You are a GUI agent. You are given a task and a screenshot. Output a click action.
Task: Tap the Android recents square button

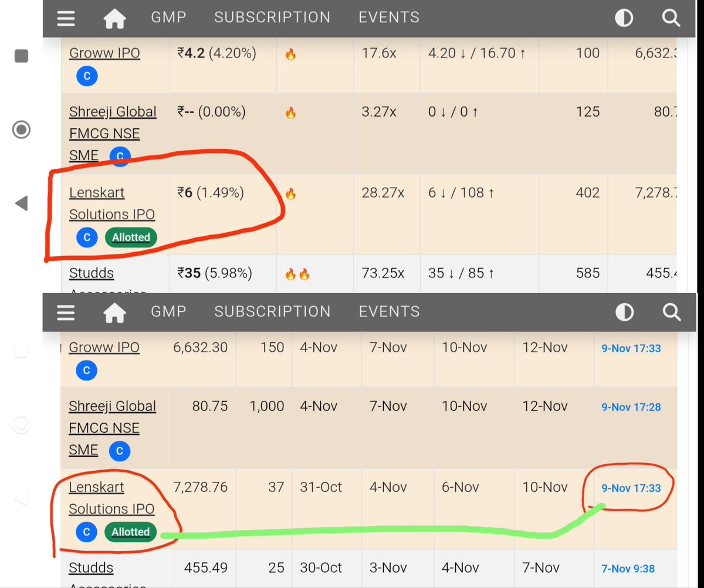click(x=22, y=56)
